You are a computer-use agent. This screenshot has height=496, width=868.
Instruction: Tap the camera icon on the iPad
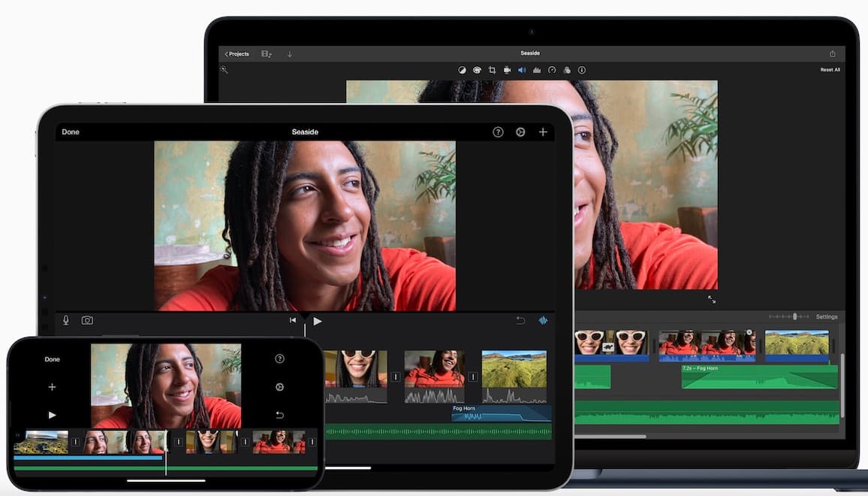point(87,320)
